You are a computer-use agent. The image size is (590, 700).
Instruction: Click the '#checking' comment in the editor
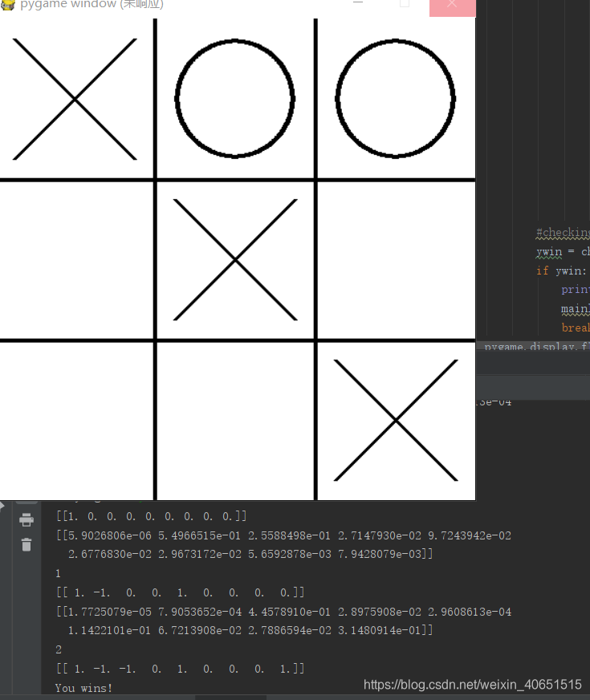click(563, 233)
